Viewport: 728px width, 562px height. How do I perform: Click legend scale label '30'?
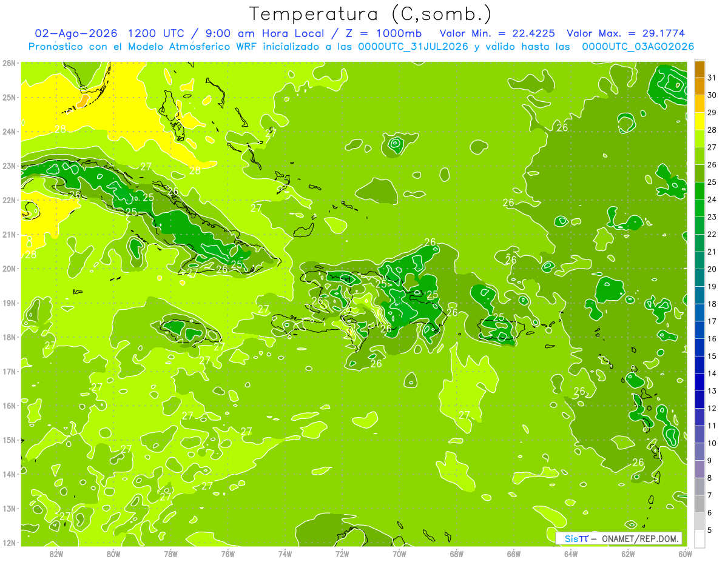click(712, 95)
